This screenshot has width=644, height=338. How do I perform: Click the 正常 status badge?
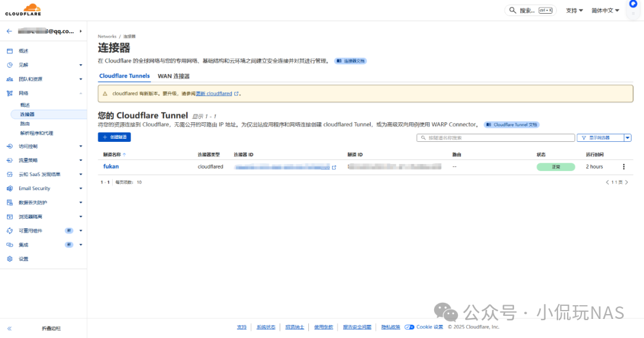(556, 167)
